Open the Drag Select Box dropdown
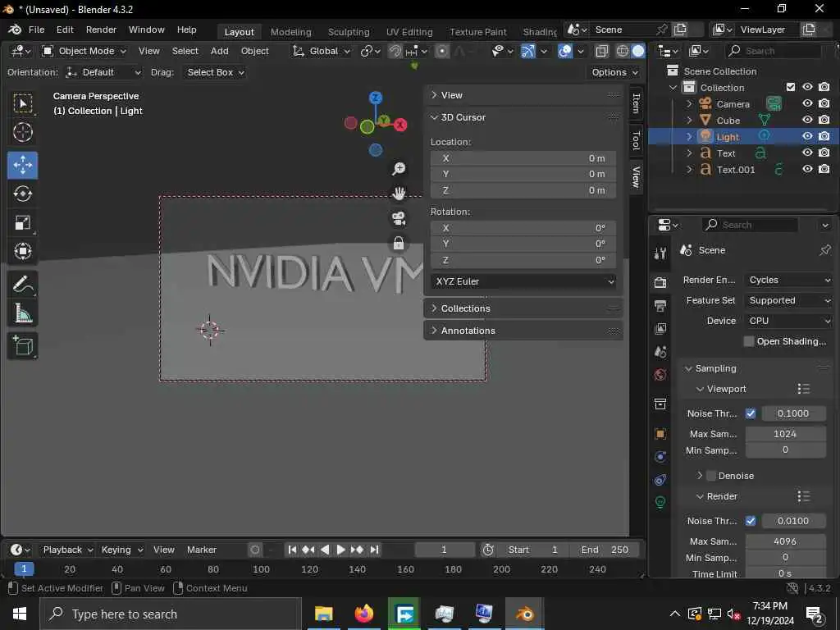The image size is (840, 630). click(x=214, y=72)
